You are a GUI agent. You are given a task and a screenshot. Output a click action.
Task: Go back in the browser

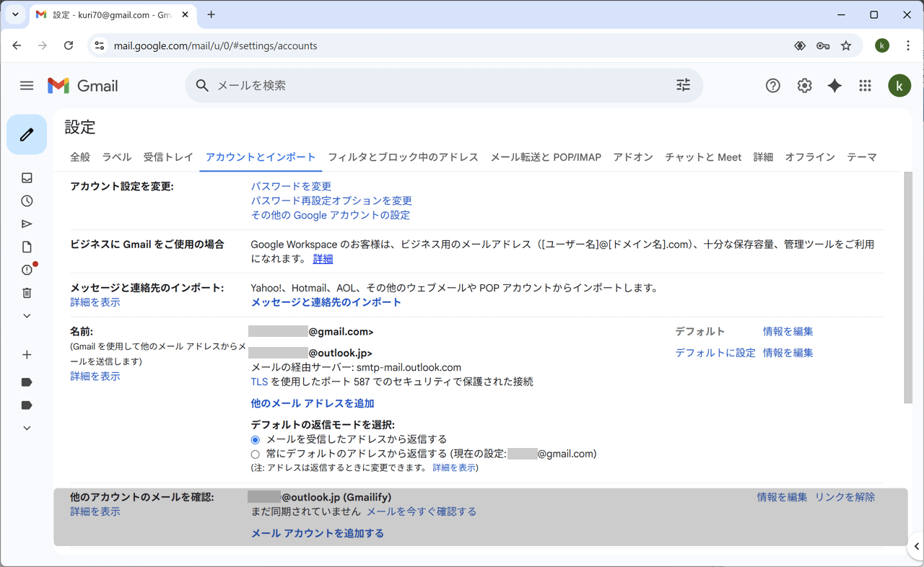(17, 45)
